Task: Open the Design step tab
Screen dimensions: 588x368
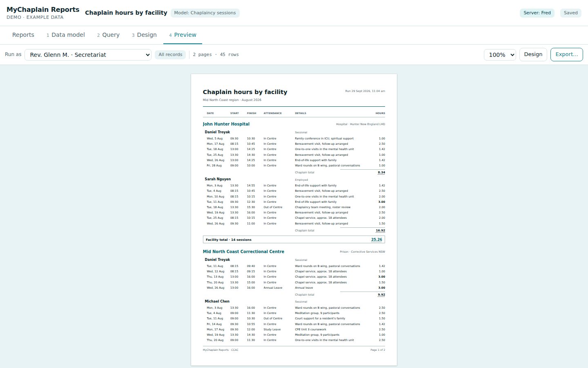Action: click(144, 35)
